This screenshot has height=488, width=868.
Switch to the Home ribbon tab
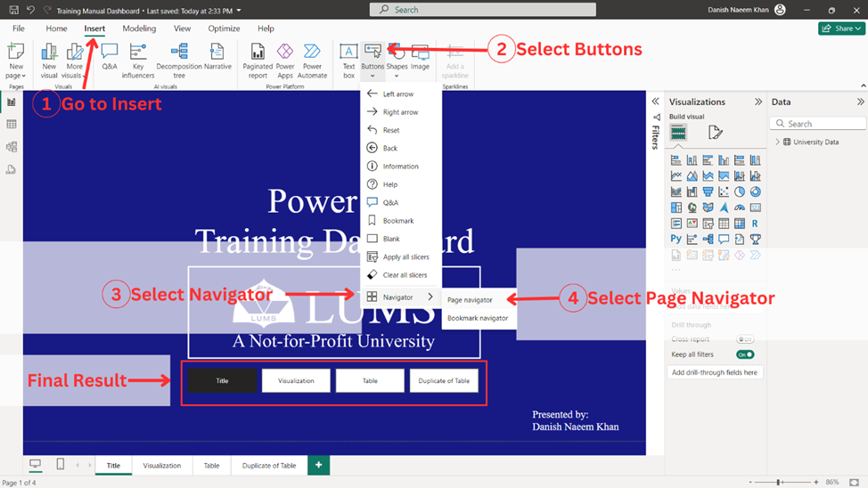click(x=56, y=28)
